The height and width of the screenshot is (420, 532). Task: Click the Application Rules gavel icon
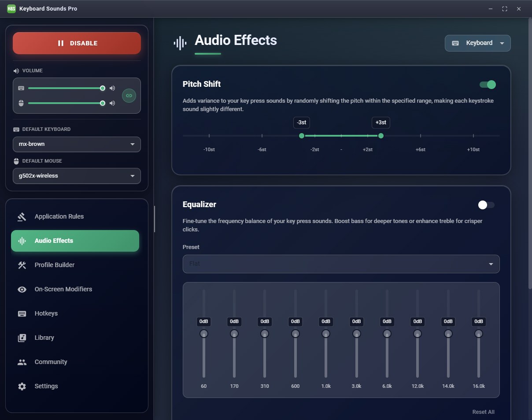point(22,216)
